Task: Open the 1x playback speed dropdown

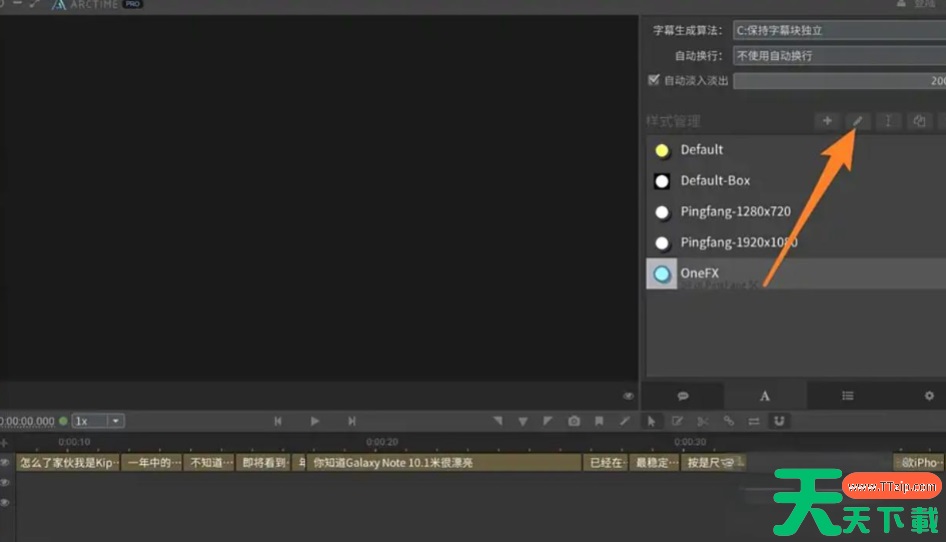Action: point(98,421)
